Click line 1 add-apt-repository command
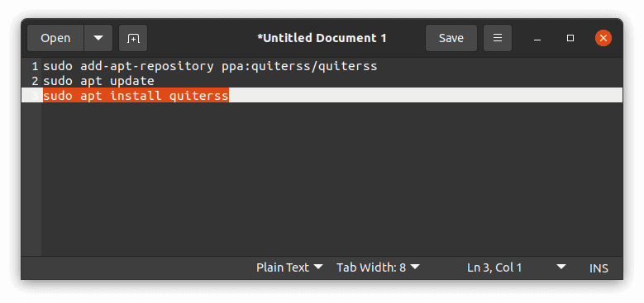Screen dimensions: 644x303 tap(210, 66)
